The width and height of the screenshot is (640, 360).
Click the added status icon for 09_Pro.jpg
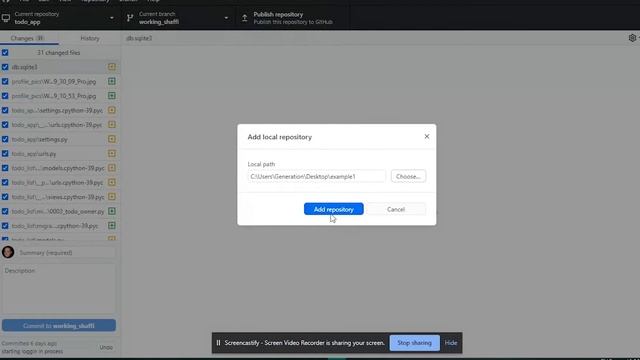pyautogui.click(x=111, y=81)
